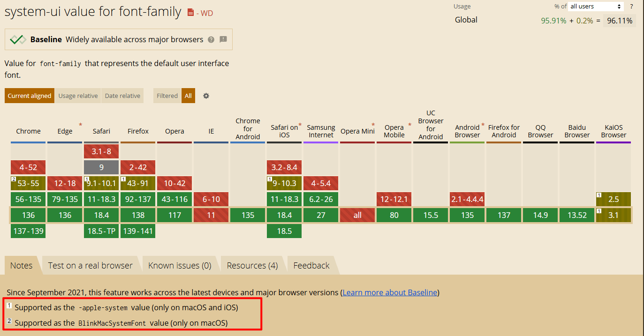644x336 pixels.
Task: Click the Opera column header
Action: 174,131
